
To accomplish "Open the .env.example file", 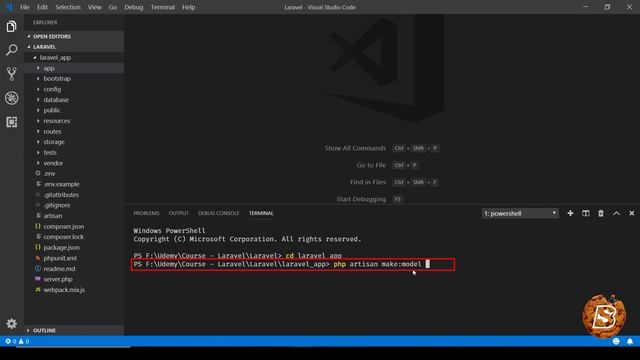I will click(x=74, y=184).
